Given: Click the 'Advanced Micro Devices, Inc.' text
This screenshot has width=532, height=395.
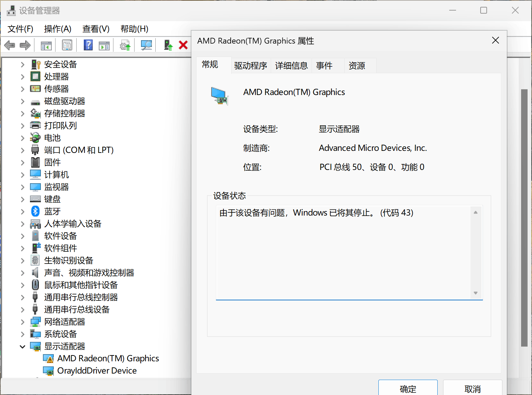Looking at the screenshot, I should (x=373, y=148).
